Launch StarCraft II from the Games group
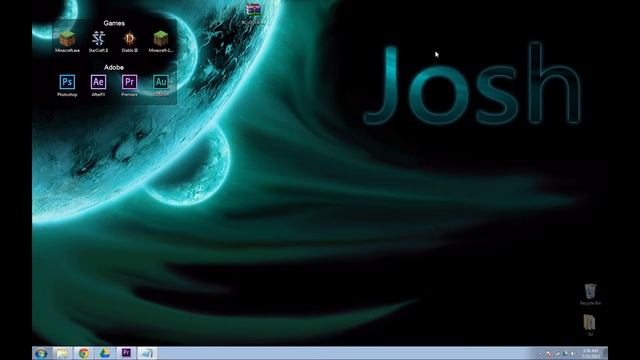640x360 pixels. pyautogui.click(x=98, y=42)
